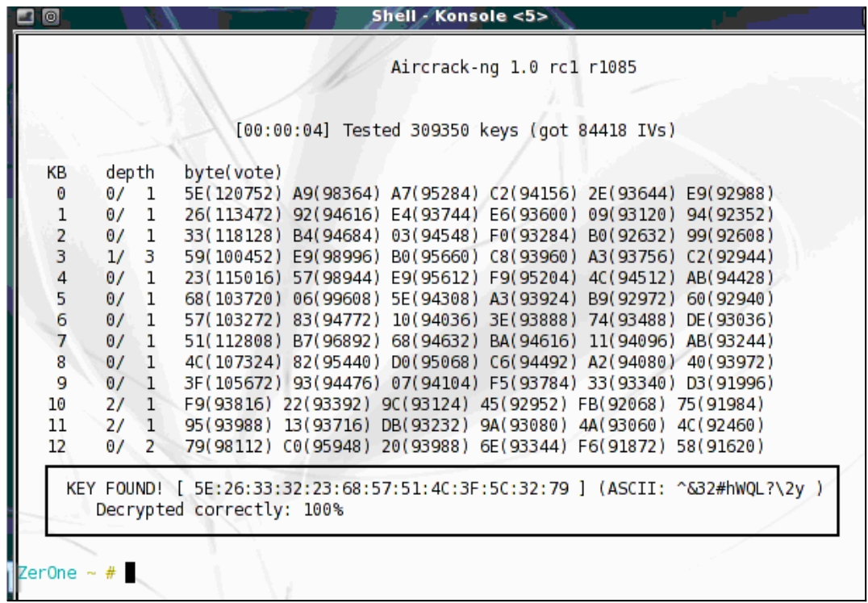This screenshot has width=868, height=603.
Task: Open the Konsole window menu icon
Action: point(26,17)
